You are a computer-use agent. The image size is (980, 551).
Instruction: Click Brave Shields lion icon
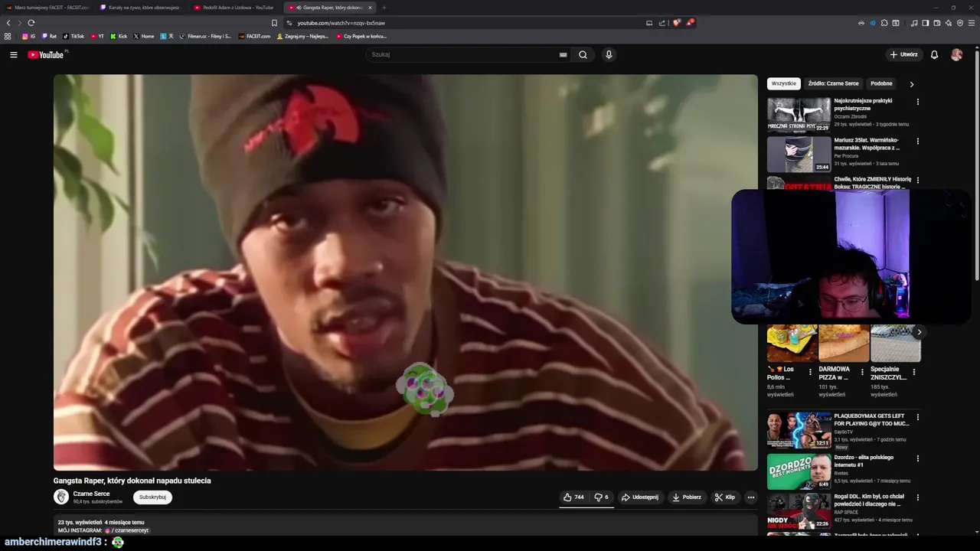676,23
